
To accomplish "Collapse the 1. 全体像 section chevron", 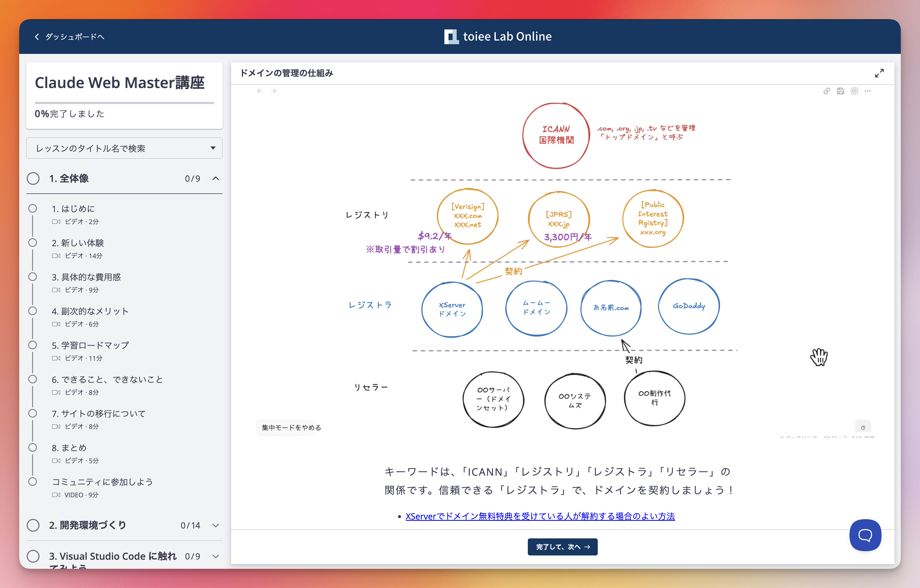I will point(215,178).
